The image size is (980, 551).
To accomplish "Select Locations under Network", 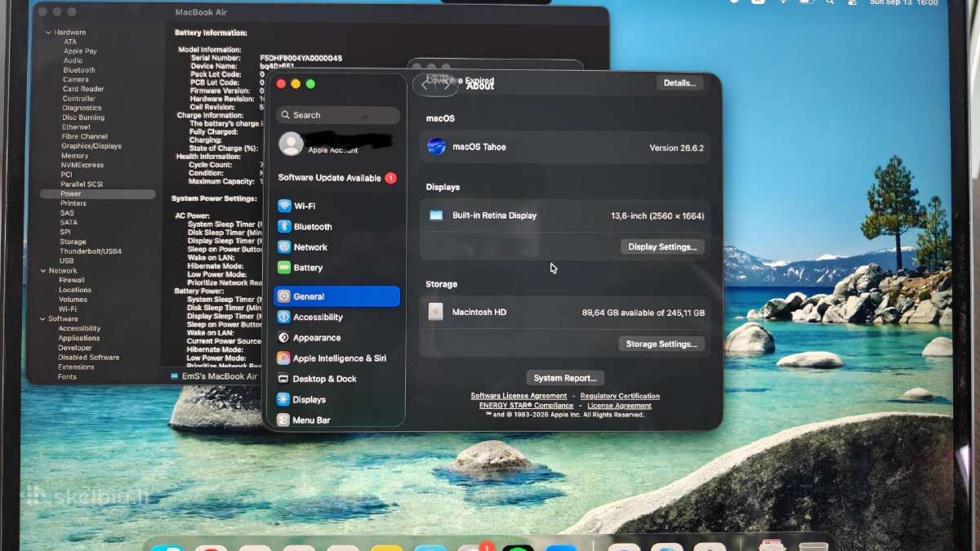I will click(x=75, y=290).
